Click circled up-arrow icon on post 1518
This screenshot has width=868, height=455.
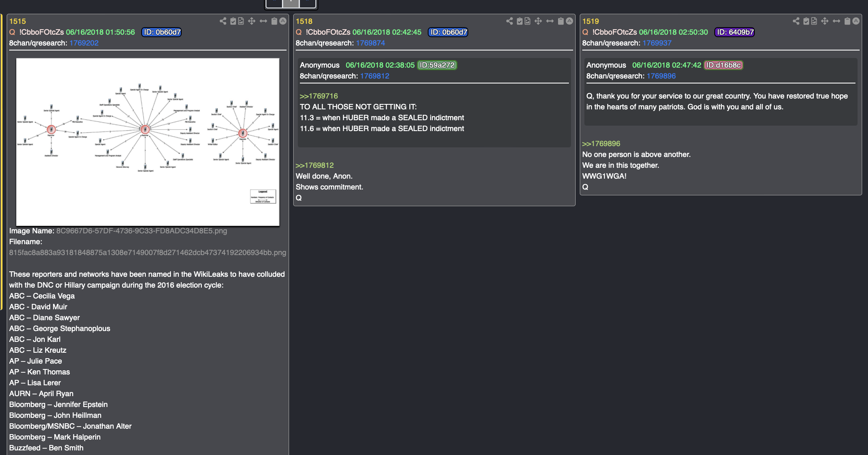569,21
